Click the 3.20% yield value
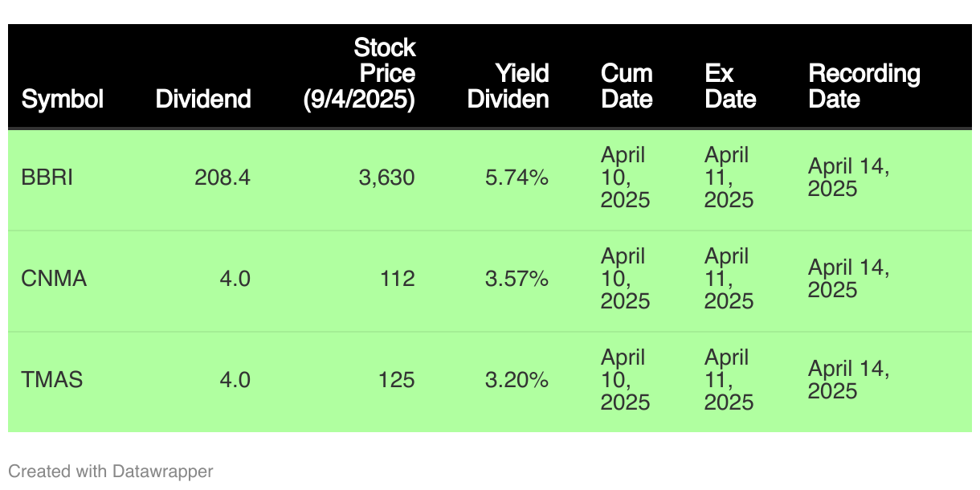This screenshot has width=980, height=490. pyautogui.click(x=517, y=379)
